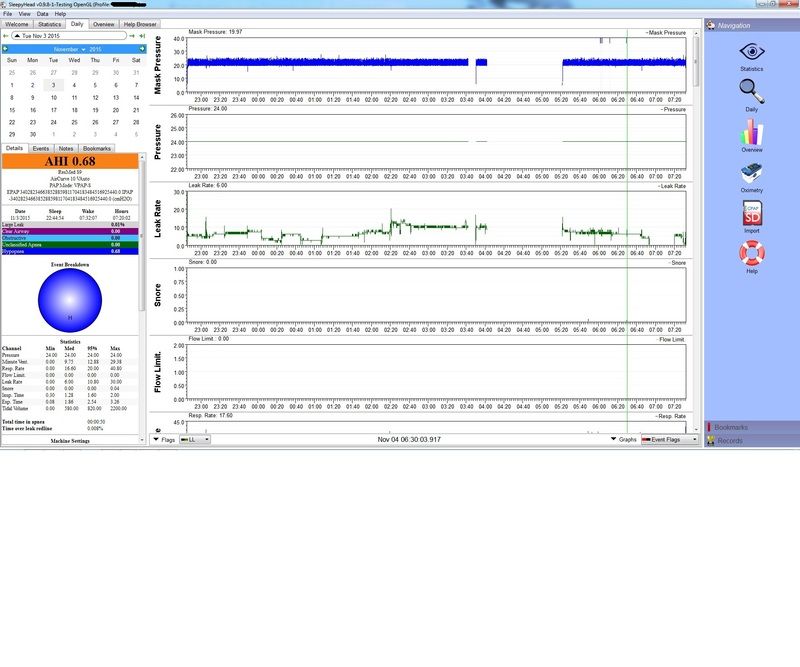
Task: Open the Event Flags combo box
Action: [669, 439]
